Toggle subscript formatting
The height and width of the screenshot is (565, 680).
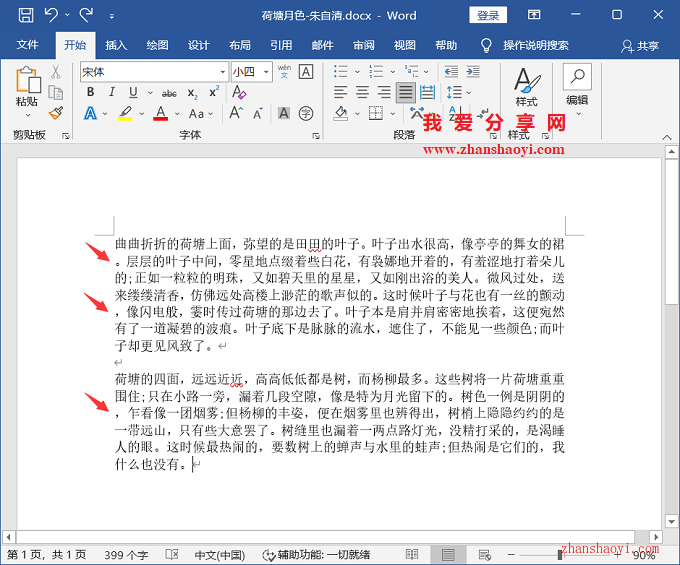point(193,93)
